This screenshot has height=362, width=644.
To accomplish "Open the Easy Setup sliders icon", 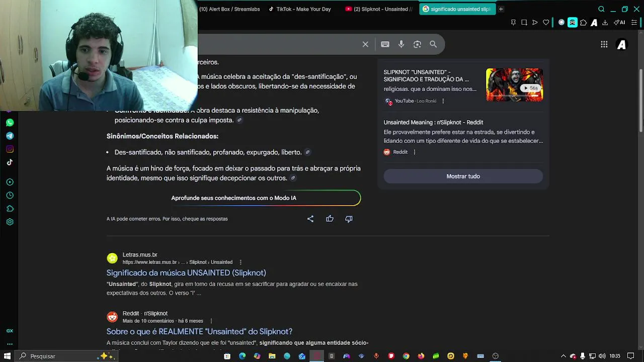I will 634,23.
